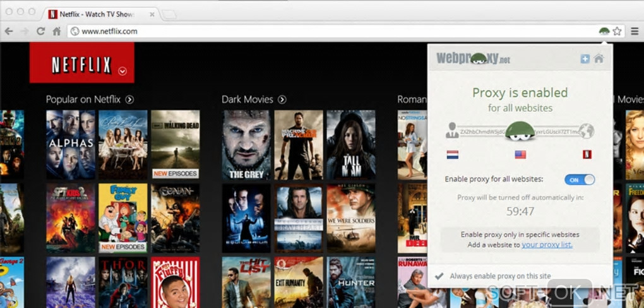The width and height of the screenshot is (644, 308).
Task: Open the 'your proxy list' link
Action: click(547, 245)
